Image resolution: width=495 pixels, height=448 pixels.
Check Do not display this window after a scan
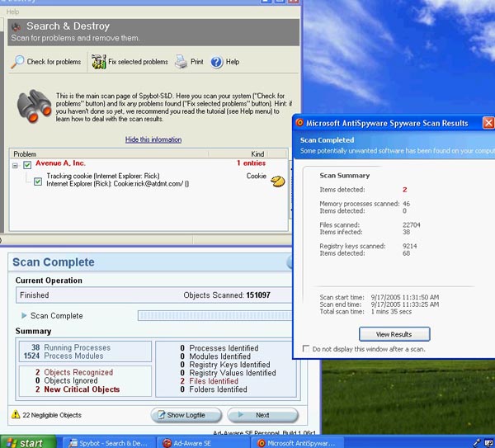[x=305, y=348]
